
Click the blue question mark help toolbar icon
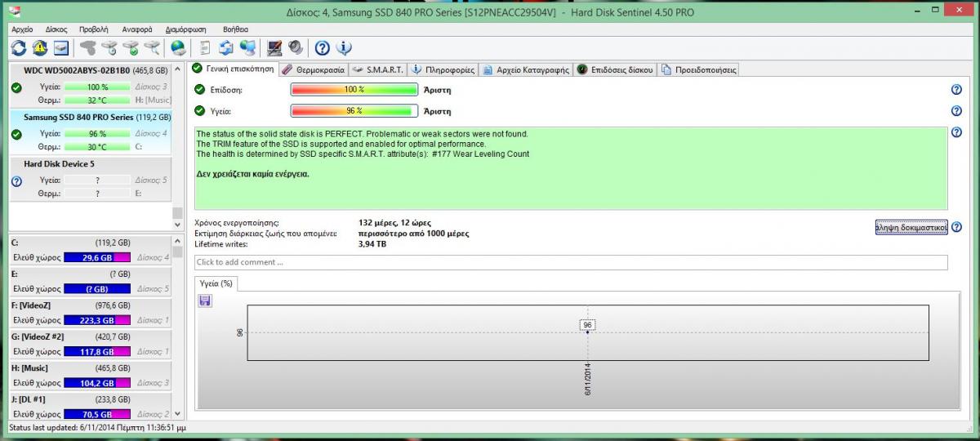coord(323,47)
